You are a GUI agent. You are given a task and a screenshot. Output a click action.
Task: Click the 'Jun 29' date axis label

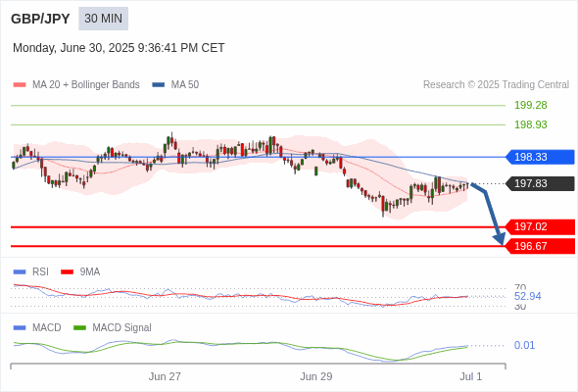pyautogui.click(x=315, y=376)
